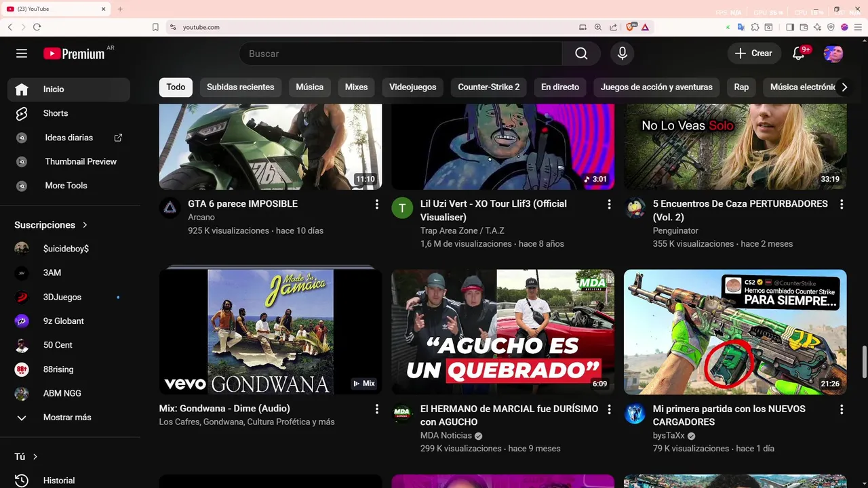Click the Brave Rewards triangle icon
Screen dimensions: 868x488
[x=645, y=27]
